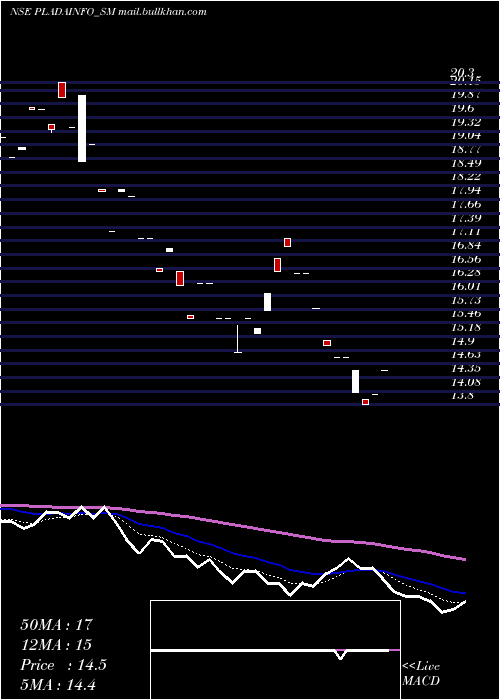Image resolution: width=500 pixels, height=700 pixels.
Task: Click the 17.94 price axis label
Action: pyautogui.click(x=466, y=191)
